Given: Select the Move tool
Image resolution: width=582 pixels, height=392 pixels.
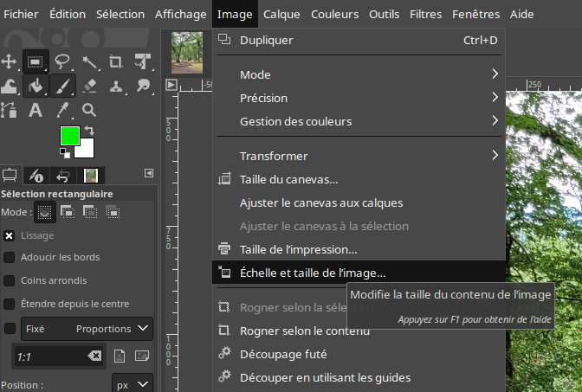Looking at the screenshot, I should [10, 61].
